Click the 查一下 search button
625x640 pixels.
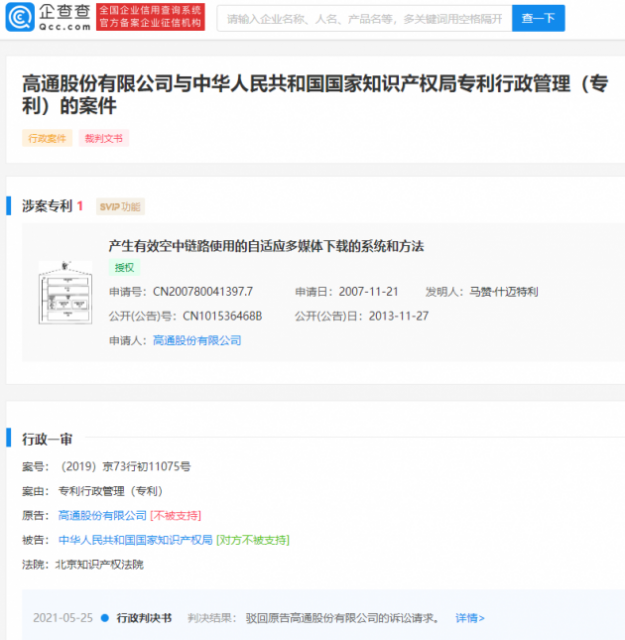click(x=538, y=18)
